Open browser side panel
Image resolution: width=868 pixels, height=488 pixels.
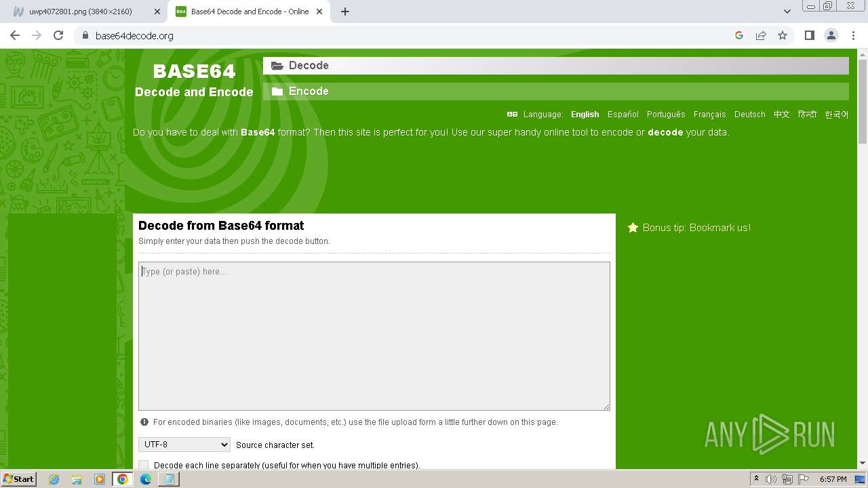pyautogui.click(x=809, y=35)
